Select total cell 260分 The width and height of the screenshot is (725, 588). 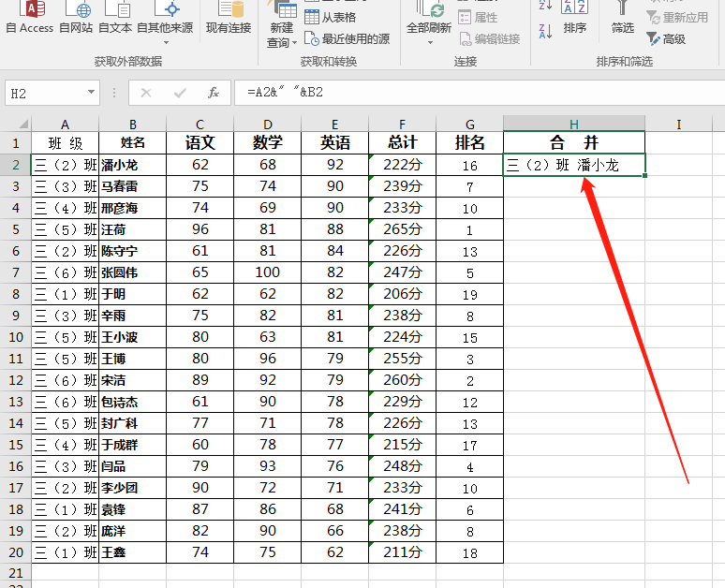(x=402, y=380)
